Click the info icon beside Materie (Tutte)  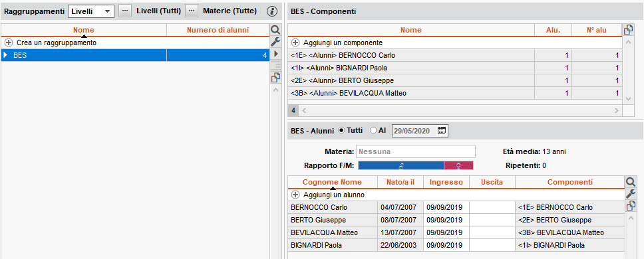click(272, 11)
